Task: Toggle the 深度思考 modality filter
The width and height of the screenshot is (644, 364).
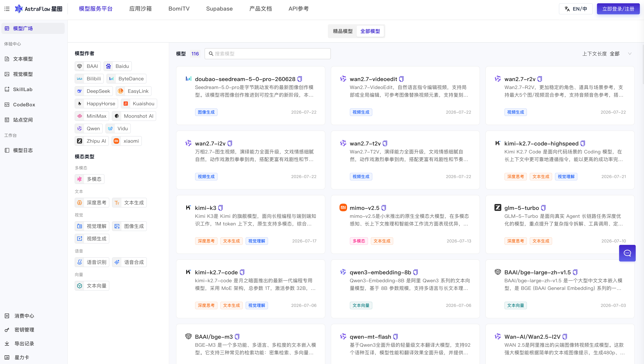Action: coord(92,203)
